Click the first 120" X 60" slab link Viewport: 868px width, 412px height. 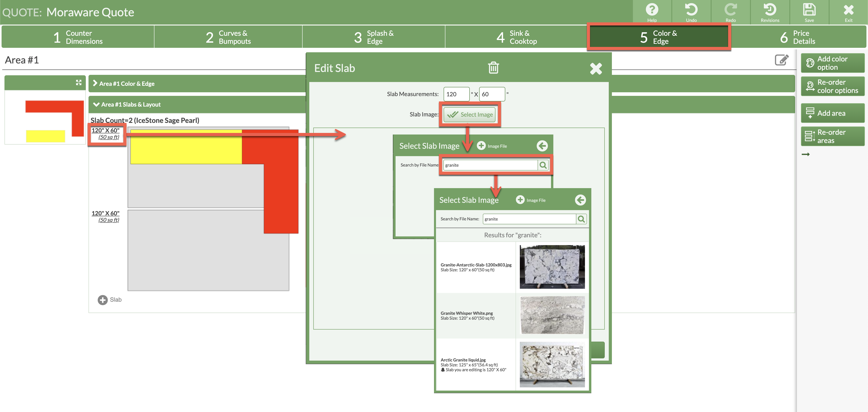coord(105,130)
